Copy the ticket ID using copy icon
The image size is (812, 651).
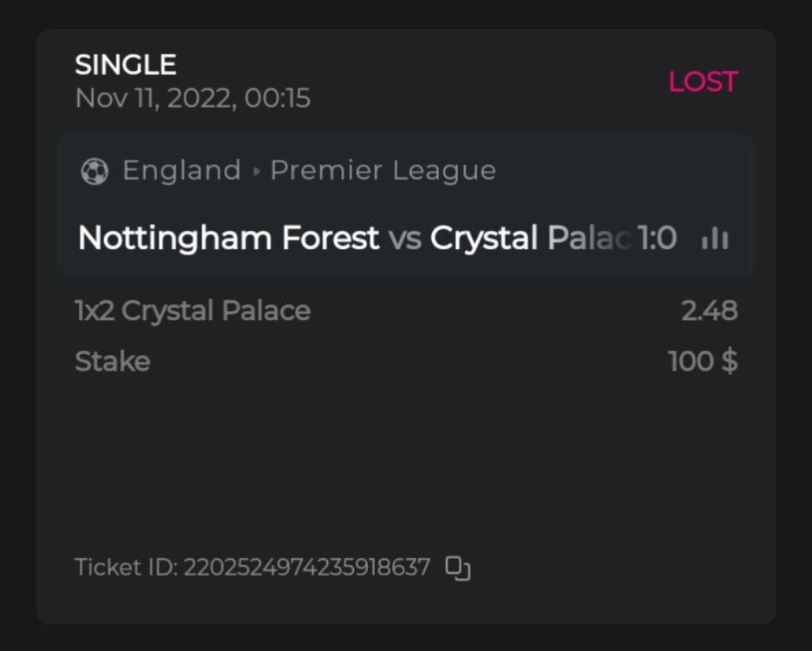(x=458, y=569)
